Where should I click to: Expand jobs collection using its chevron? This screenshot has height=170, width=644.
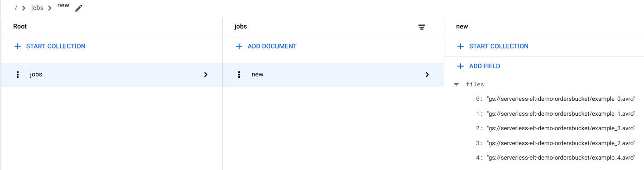point(206,75)
